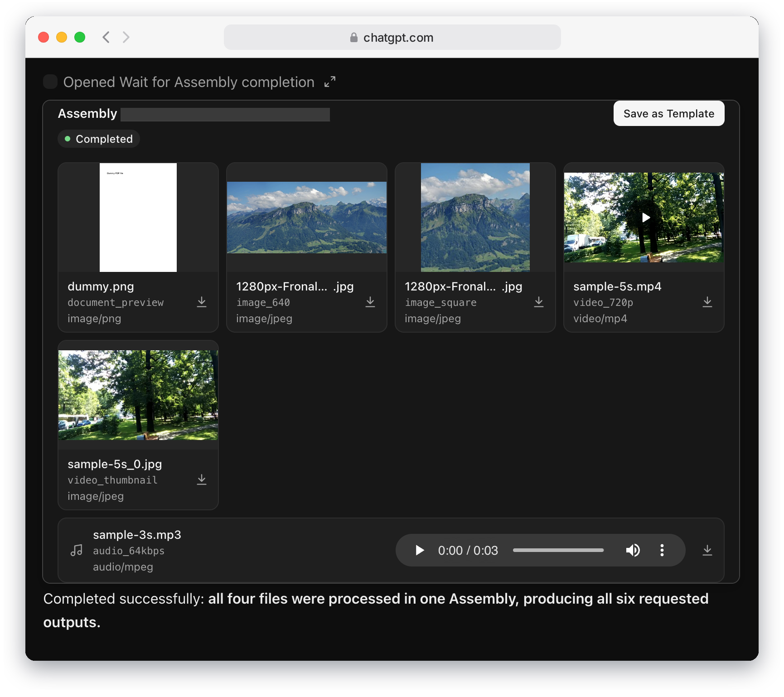Viewport: 784px width, 697px height.
Task: Click the image_square step label
Action: pos(440,302)
